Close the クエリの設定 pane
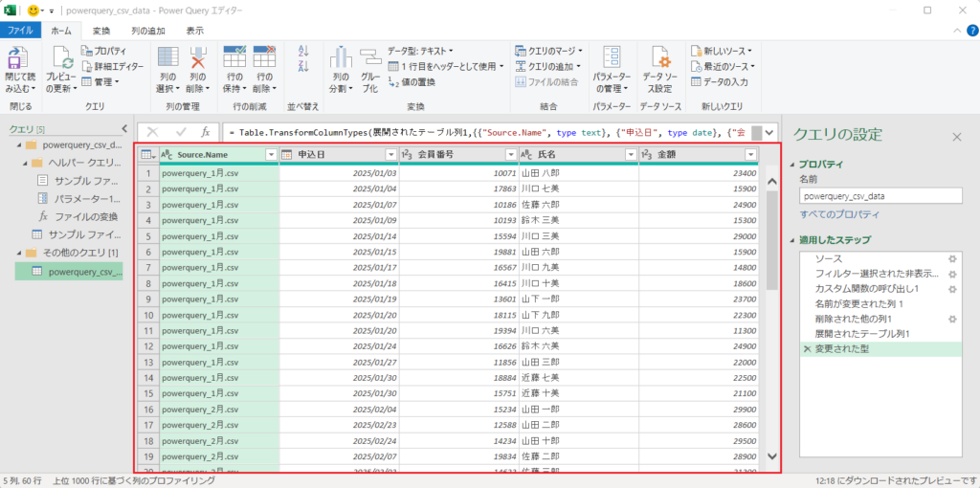This screenshot has height=488, width=980. coord(957,136)
